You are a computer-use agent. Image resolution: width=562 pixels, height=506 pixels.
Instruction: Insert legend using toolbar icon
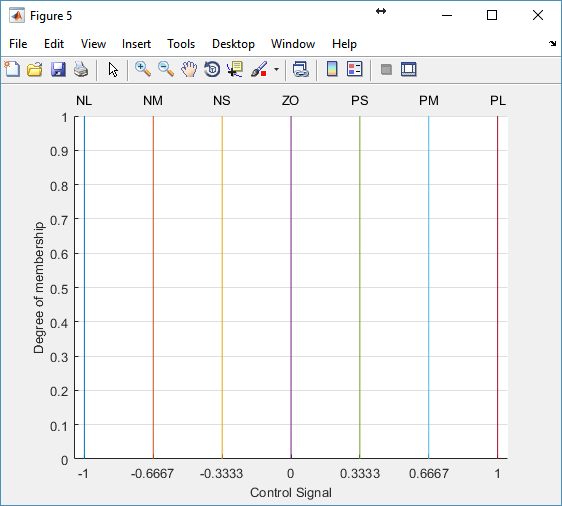pyautogui.click(x=355, y=69)
